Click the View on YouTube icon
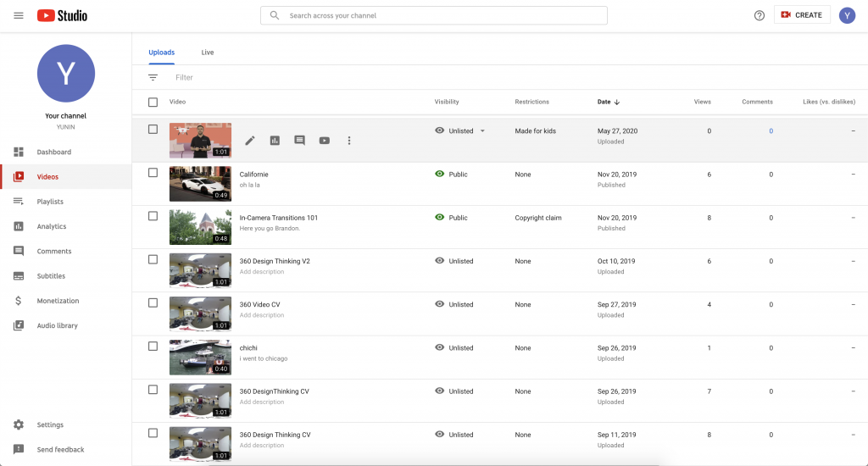This screenshot has width=868, height=466. [324, 141]
